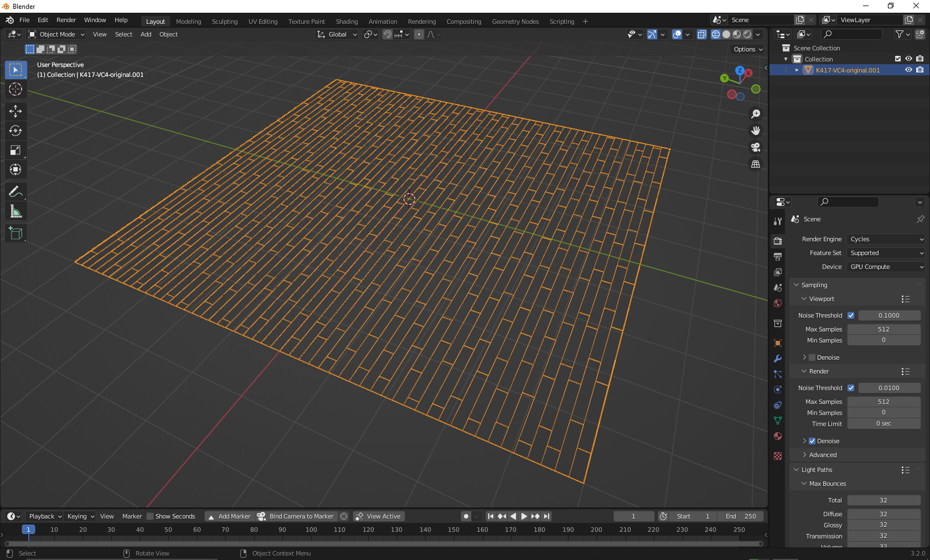The height and width of the screenshot is (560, 930).
Task: Toggle viewport snapping magnet
Action: tap(387, 34)
